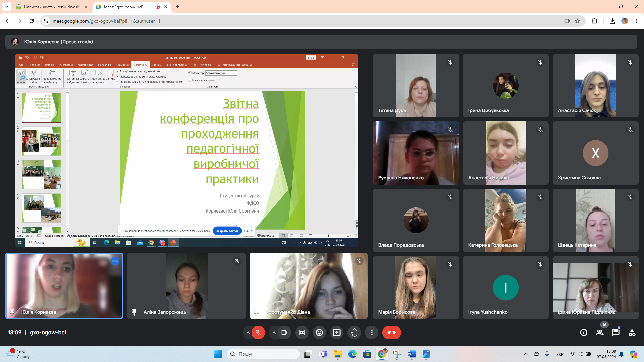
Task: Turn on captions with CC button
Action: [302, 333]
